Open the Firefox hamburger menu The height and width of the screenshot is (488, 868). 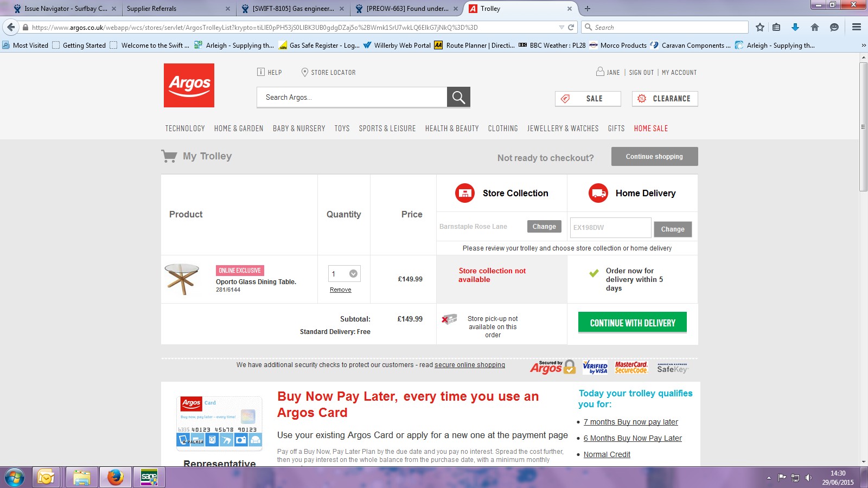click(x=857, y=27)
